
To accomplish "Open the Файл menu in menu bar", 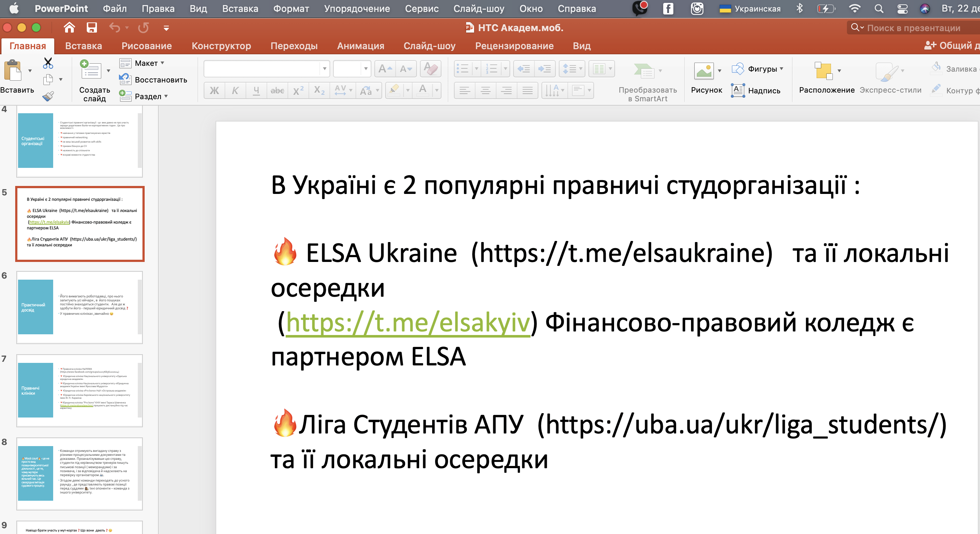I will click(115, 8).
